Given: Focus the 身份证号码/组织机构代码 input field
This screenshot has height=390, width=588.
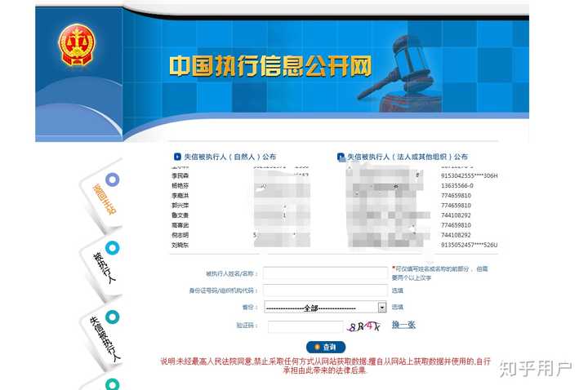Looking at the screenshot, I should 326,290.
